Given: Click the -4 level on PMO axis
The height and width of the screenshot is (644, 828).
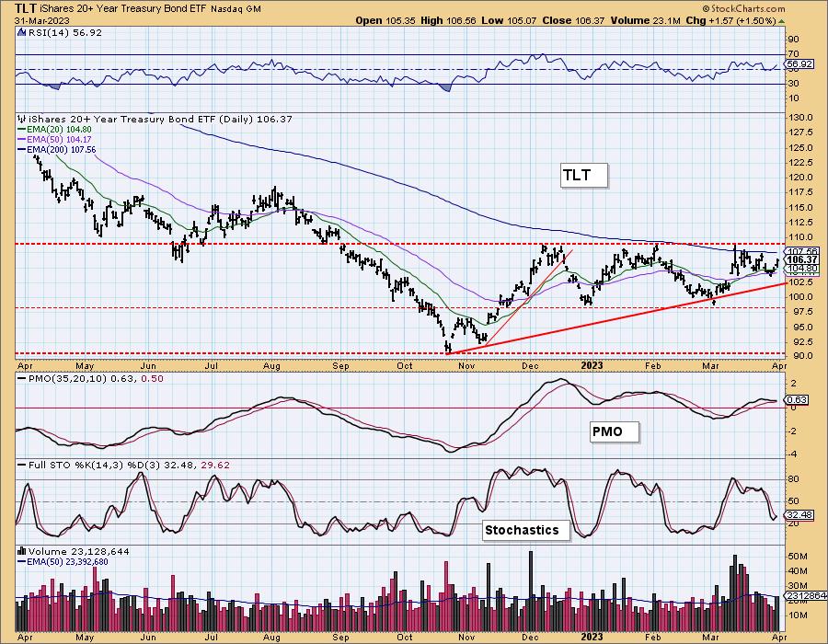Looking at the screenshot, I should click(x=793, y=454).
